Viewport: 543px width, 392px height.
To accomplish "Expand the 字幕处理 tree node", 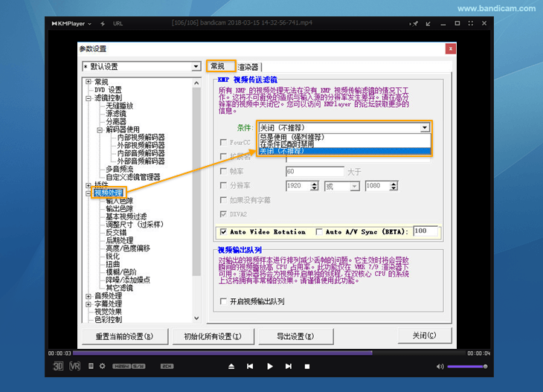I will coord(89,304).
